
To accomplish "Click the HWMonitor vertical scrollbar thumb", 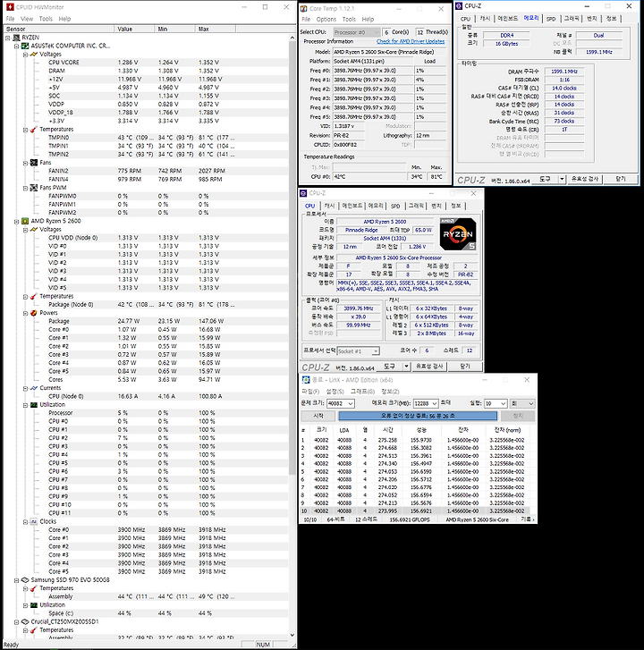I will coord(292,259).
